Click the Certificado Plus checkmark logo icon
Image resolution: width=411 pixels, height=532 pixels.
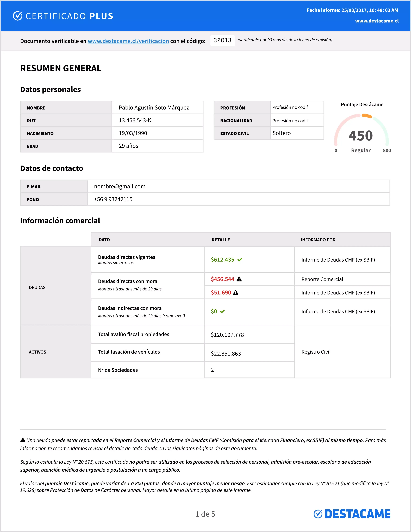pos(18,16)
